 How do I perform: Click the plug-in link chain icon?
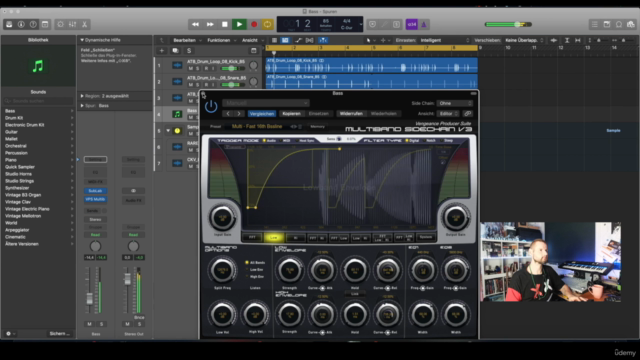point(468,113)
